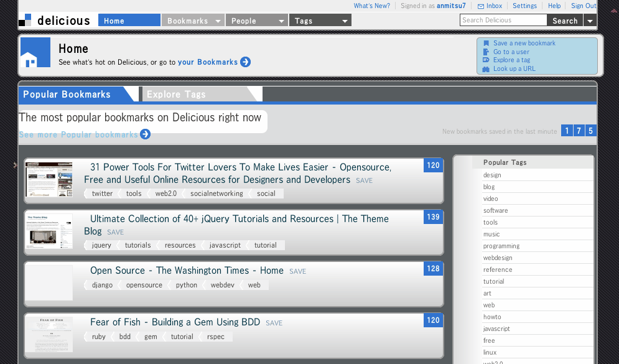Click See more Popular bookmarks link

click(x=78, y=134)
